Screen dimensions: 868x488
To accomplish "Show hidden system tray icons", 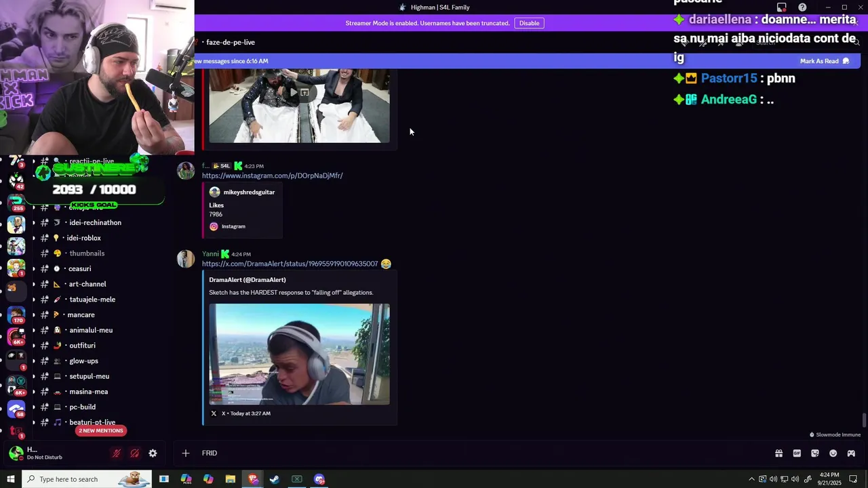I will [751, 479].
